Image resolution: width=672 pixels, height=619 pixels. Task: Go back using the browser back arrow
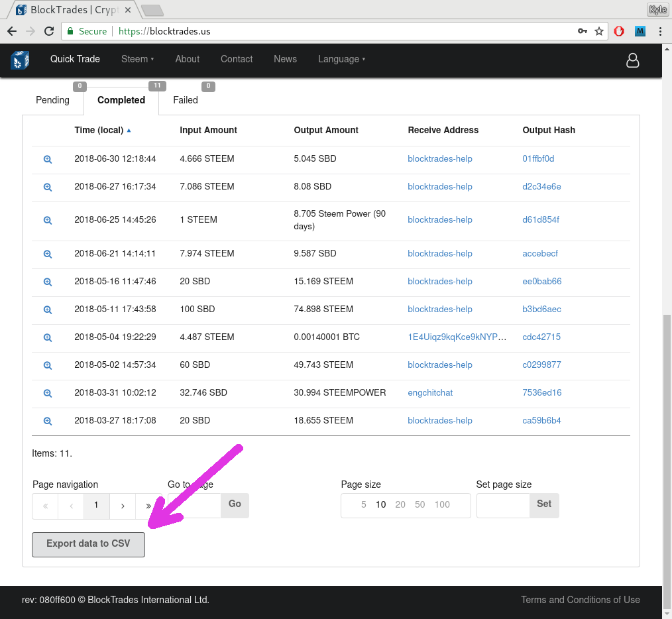pos(12,31)
